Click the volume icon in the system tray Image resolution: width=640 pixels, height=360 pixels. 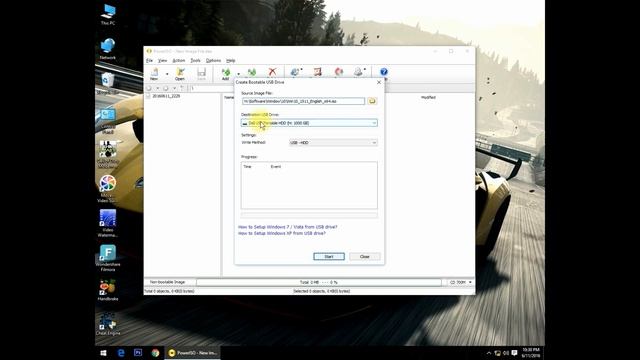coord(506,353)
